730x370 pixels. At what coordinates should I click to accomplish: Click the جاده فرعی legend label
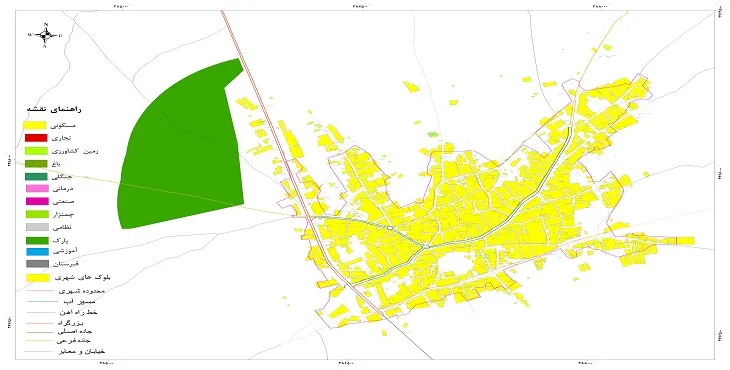click(x=74, y=341)
